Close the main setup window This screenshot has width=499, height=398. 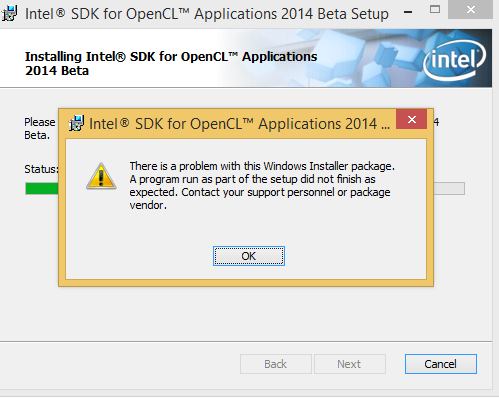click(x=470, y=9)
